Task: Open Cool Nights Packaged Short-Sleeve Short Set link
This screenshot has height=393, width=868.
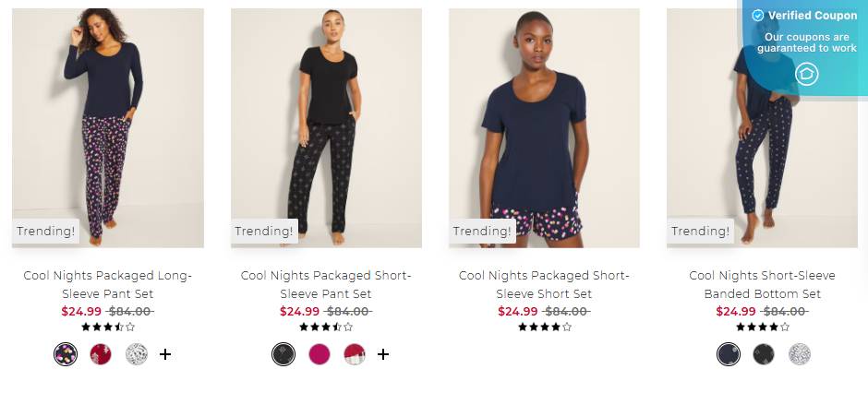Action: coord(544,284)
